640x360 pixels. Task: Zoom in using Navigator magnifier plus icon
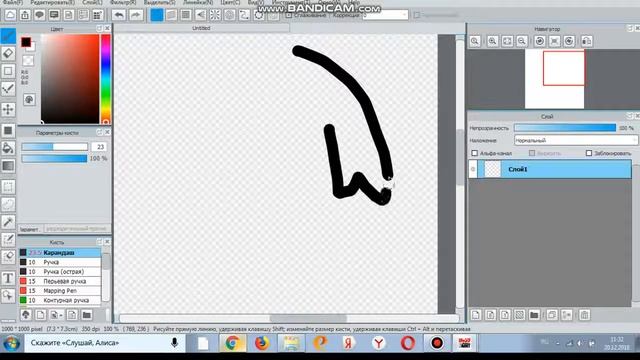pos(493,41)
